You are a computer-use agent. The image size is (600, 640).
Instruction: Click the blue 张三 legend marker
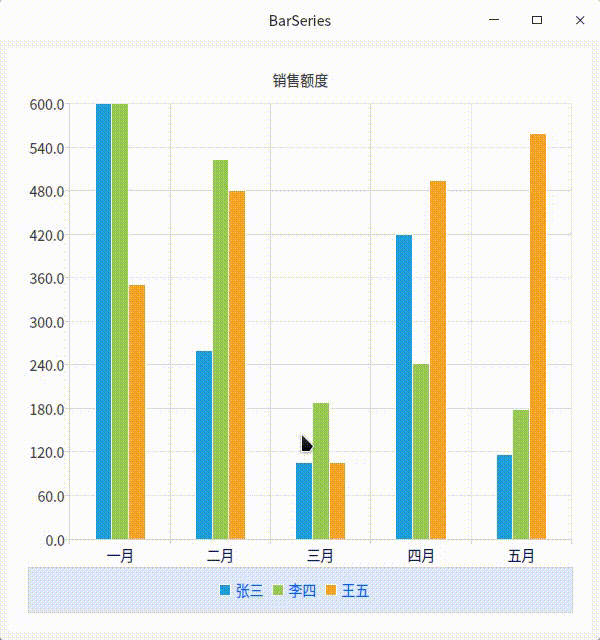point(225,590)
